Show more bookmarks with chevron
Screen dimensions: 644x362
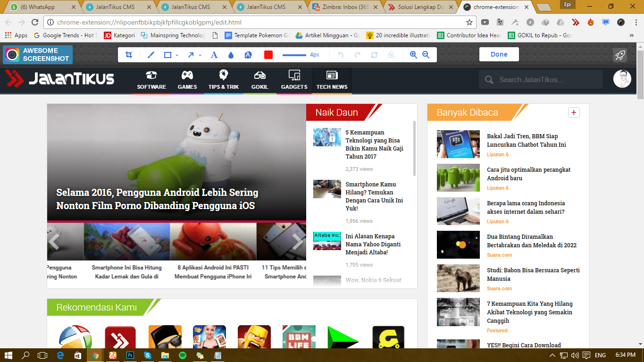pos(632,35)
